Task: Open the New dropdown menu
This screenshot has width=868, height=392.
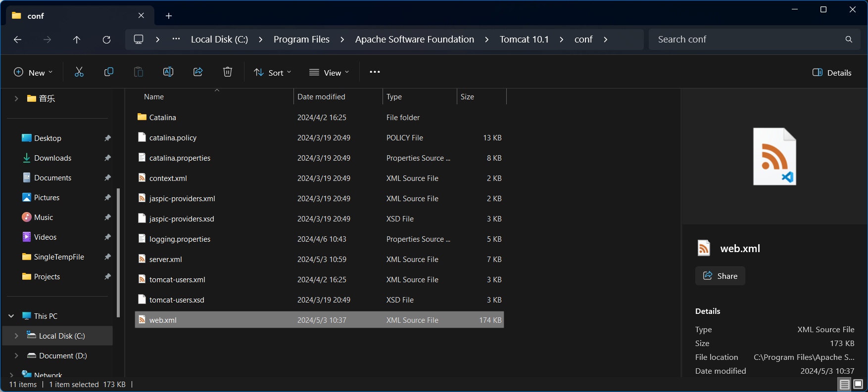Action: (33, 73)
